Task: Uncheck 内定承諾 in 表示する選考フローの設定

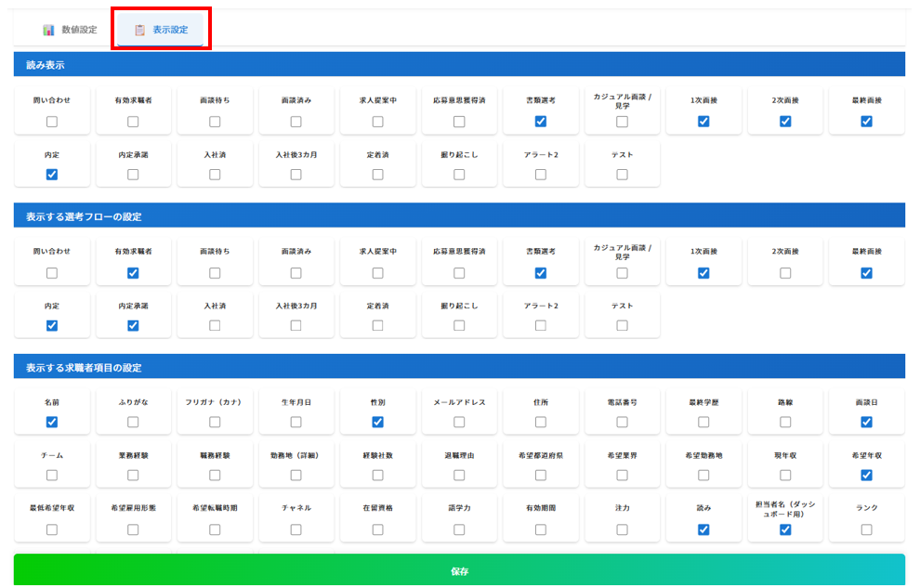Action: click(133, 325)
